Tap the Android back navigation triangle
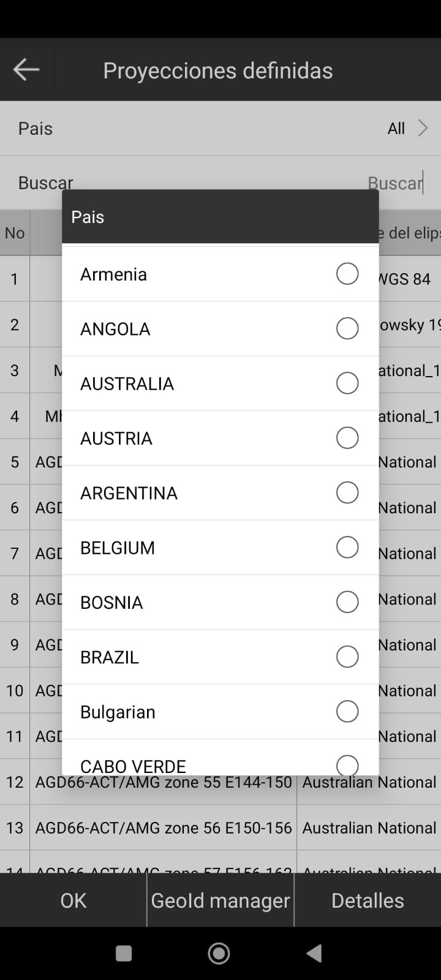 [x=314, y=953]
